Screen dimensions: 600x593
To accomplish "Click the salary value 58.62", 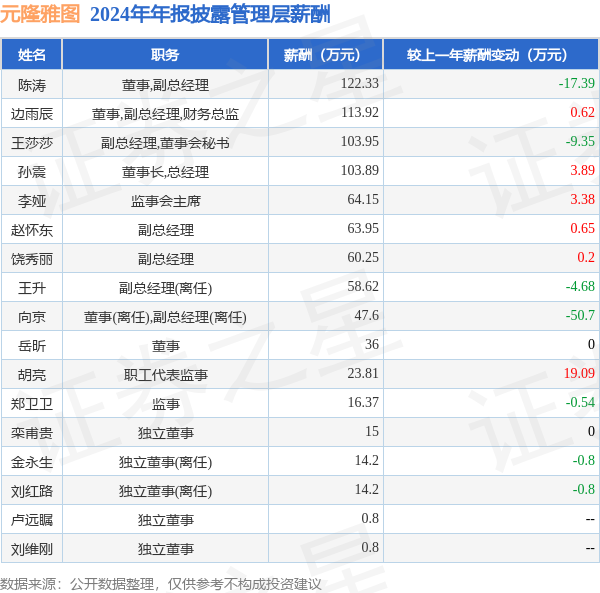I will (363, 287).
